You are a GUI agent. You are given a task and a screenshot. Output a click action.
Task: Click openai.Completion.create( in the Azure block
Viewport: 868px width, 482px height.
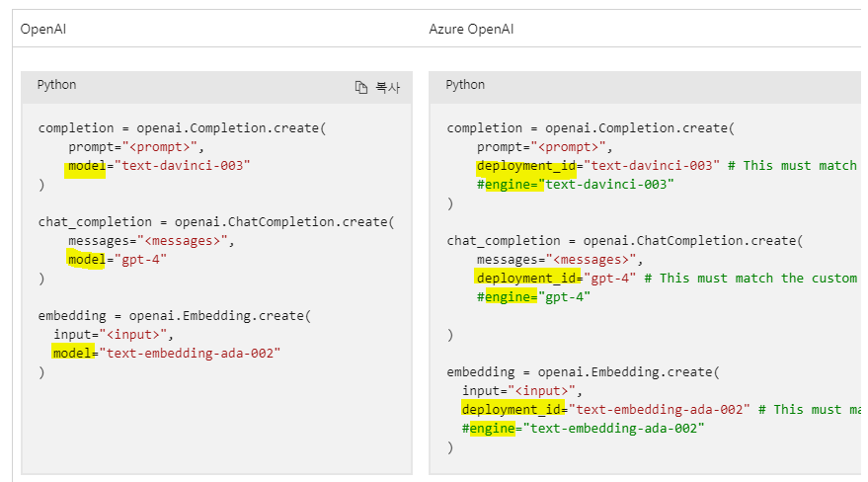point(640,127)
